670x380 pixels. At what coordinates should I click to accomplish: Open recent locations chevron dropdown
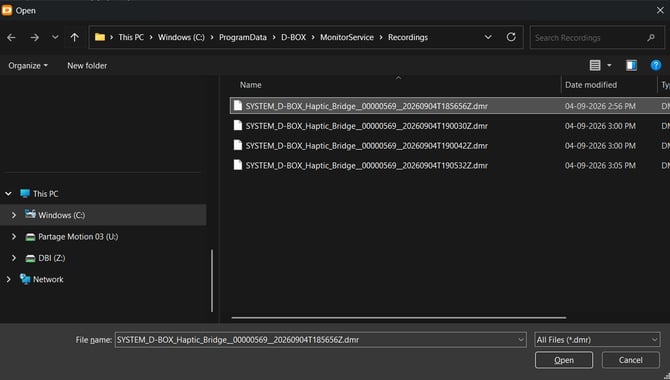(55, 38)
